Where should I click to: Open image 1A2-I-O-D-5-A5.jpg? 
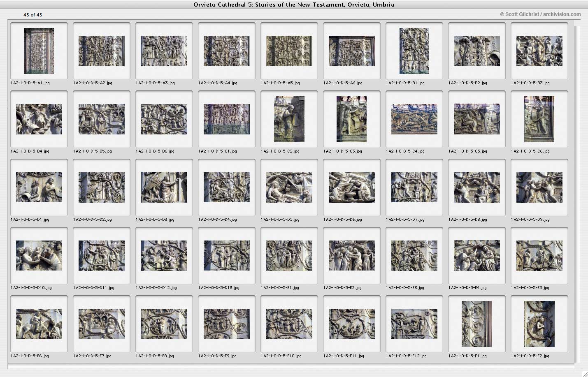pos(289,51)
